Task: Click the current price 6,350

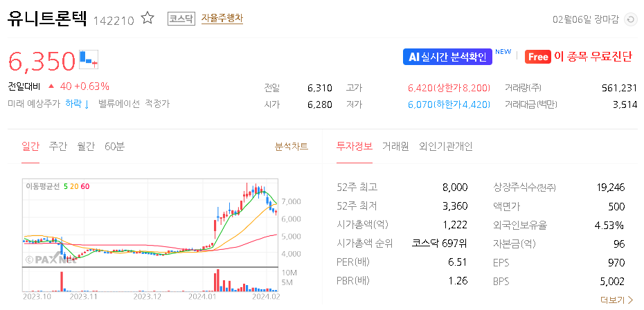Action: click(42, 61)
